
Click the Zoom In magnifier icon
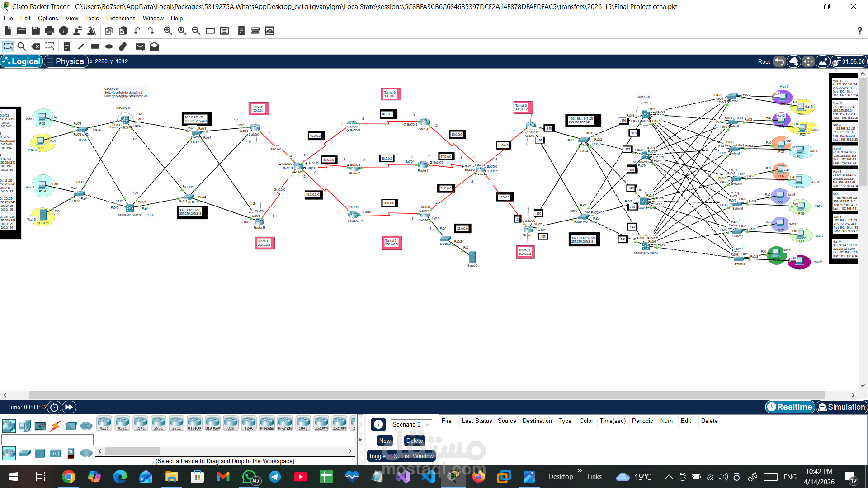168,31
